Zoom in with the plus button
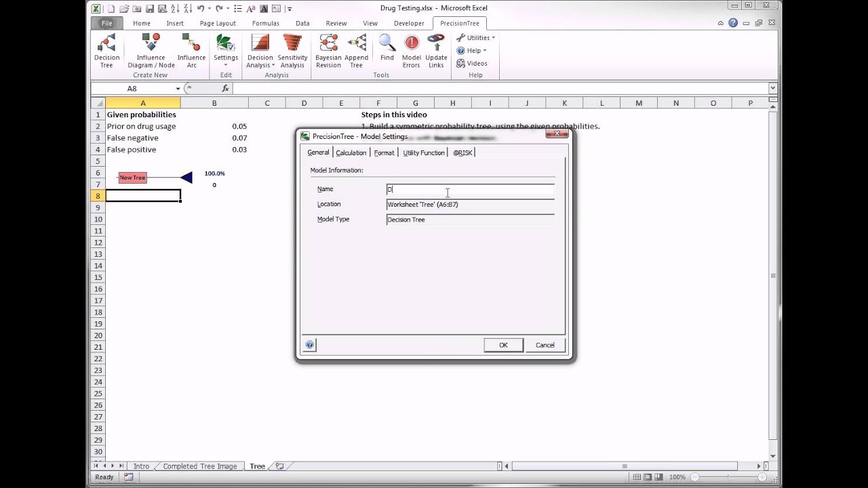 click(764, 477)
